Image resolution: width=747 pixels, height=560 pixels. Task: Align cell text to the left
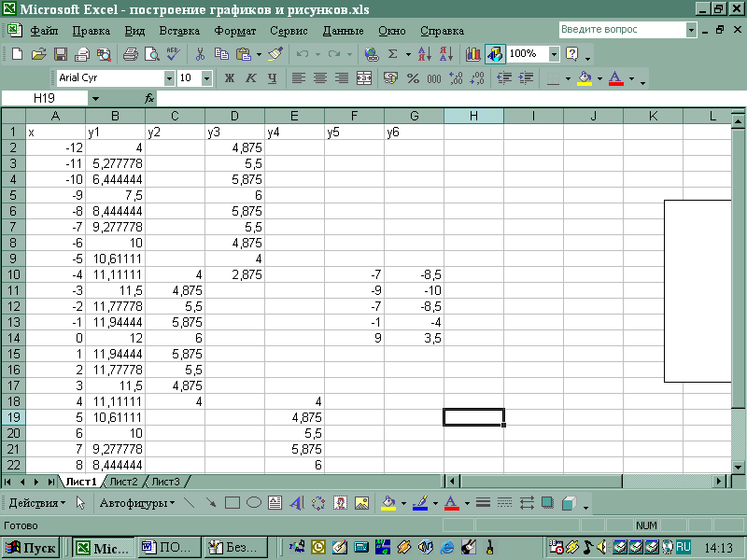coord(299,78)
